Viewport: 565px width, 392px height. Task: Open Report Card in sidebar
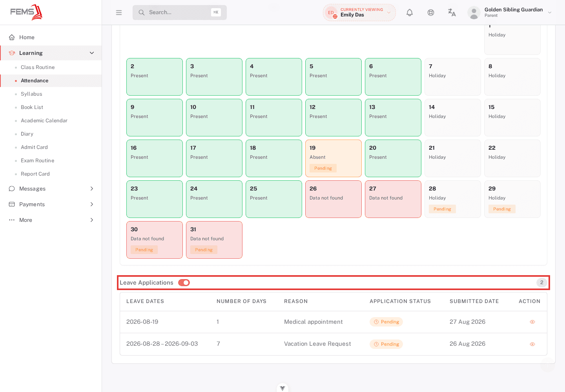pos(35,174)
